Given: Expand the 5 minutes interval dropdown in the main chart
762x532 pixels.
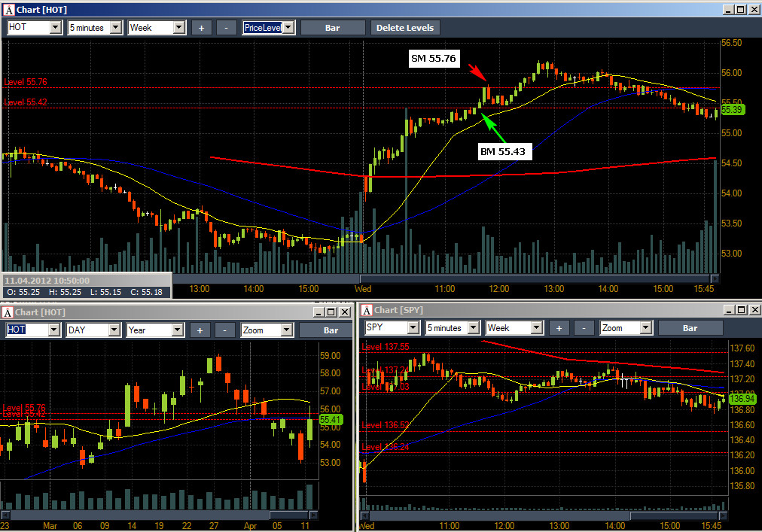Looking at the screenshot, I should coord(116,28).
